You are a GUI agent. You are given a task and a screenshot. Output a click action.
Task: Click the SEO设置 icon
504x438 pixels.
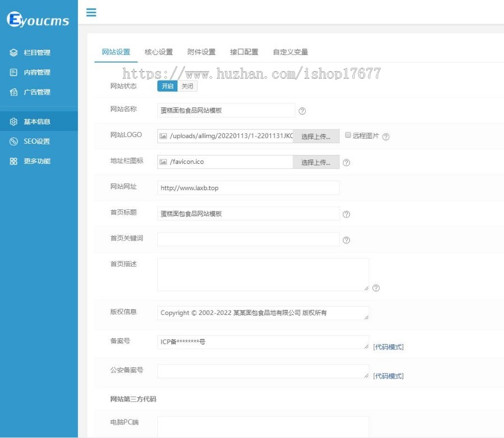[x=13, y=142]
